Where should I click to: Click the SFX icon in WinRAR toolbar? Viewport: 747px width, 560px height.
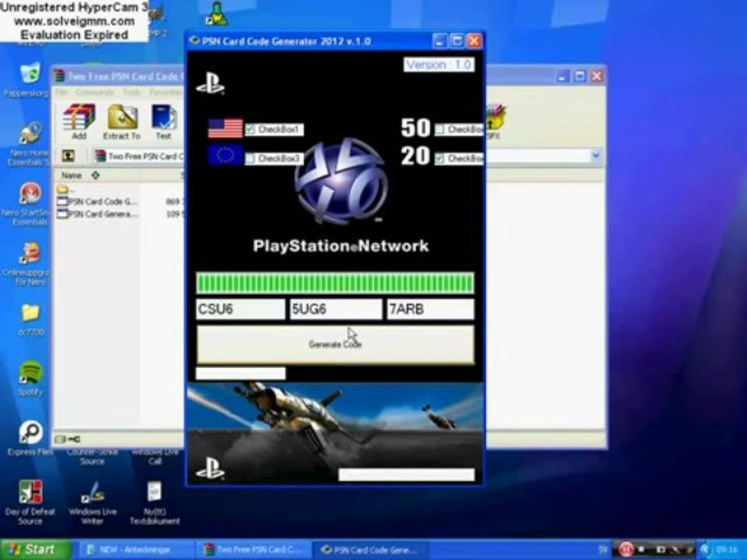(494, 117)
